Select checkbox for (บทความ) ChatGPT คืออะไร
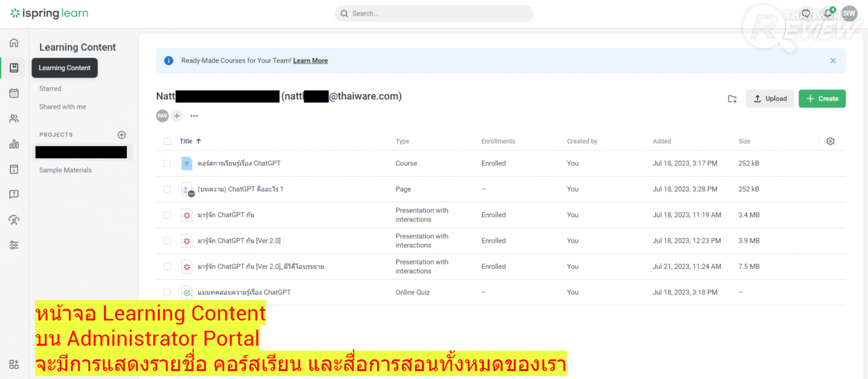 167,189
